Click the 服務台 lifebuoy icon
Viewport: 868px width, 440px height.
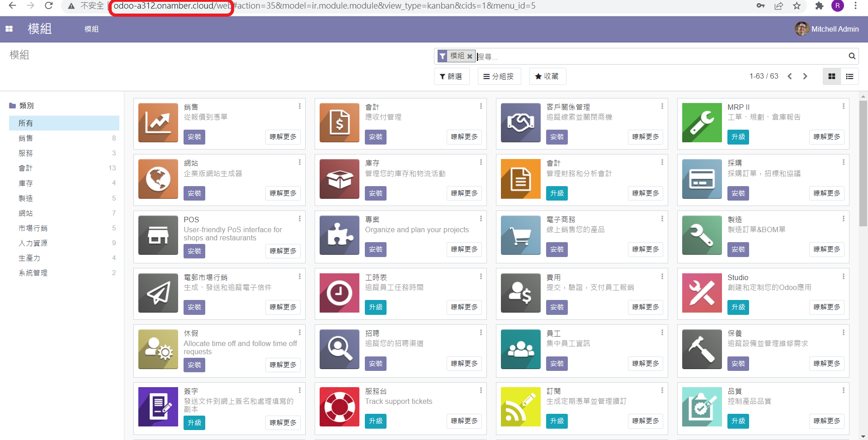[339, 407]
